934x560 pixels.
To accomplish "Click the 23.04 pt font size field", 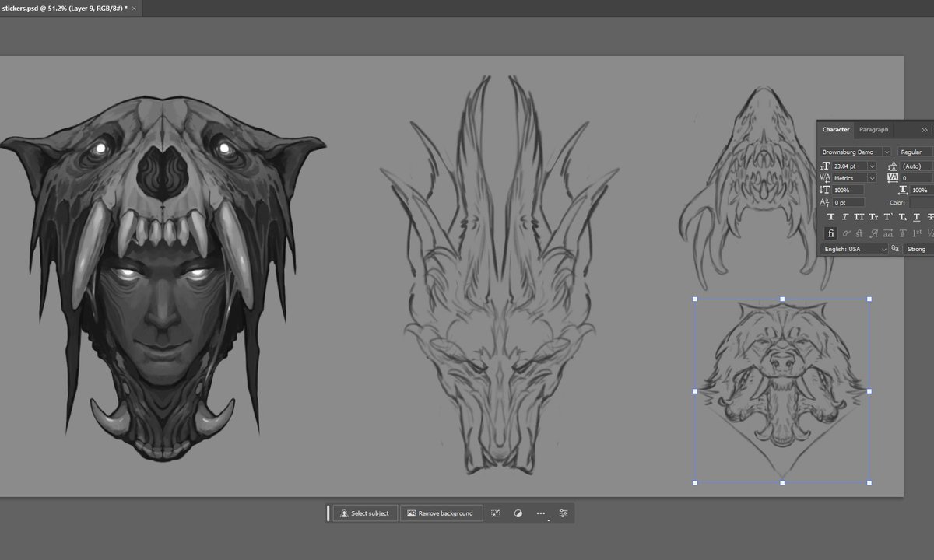I will click(849, 166).
